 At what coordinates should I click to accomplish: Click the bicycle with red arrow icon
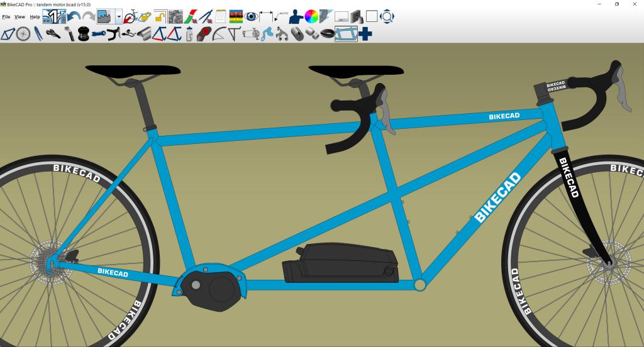click(x=130, y=17)
